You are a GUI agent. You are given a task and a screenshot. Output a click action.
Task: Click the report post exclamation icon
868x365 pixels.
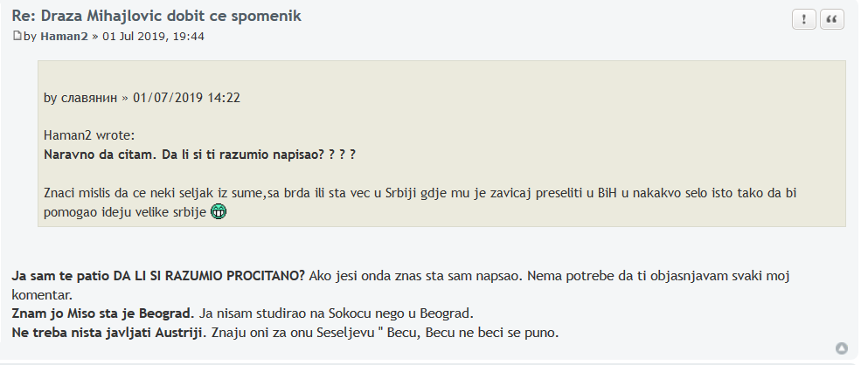(804, 20)
